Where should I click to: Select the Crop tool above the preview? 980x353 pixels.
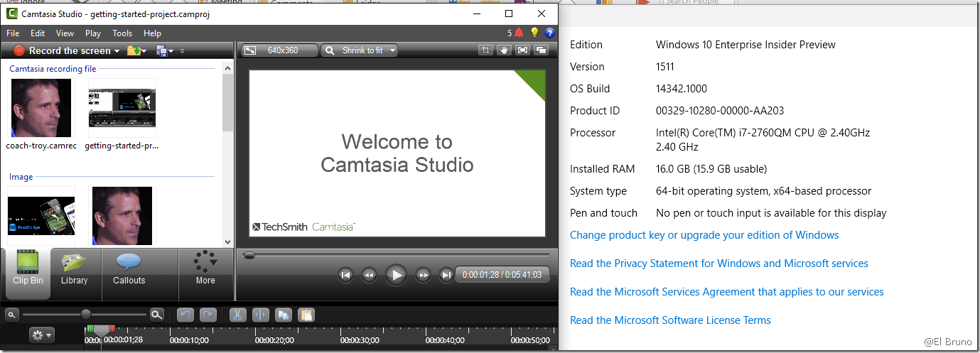pyautogui.click(x=486, y=50)
